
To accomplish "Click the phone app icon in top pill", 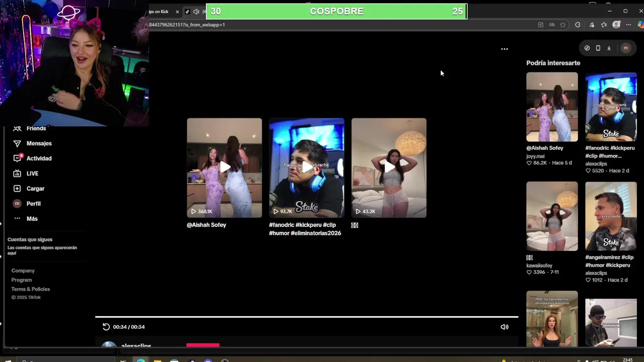I will coord(598,48).
